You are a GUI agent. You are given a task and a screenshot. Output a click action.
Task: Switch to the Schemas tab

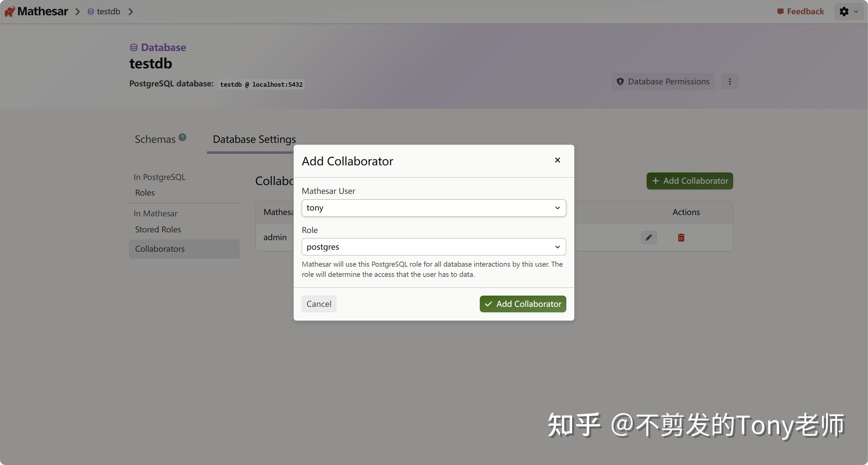[155, 139]
